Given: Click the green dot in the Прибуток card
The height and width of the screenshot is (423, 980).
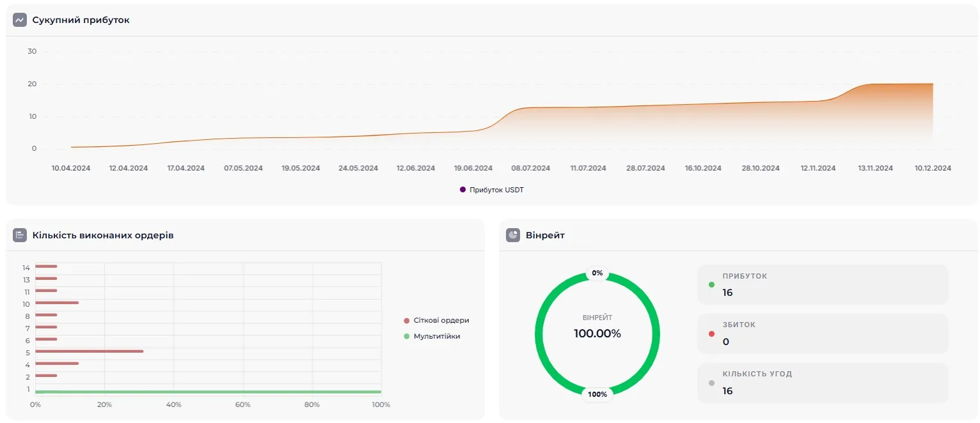Looking at the screenshot, I should (711, 285).
